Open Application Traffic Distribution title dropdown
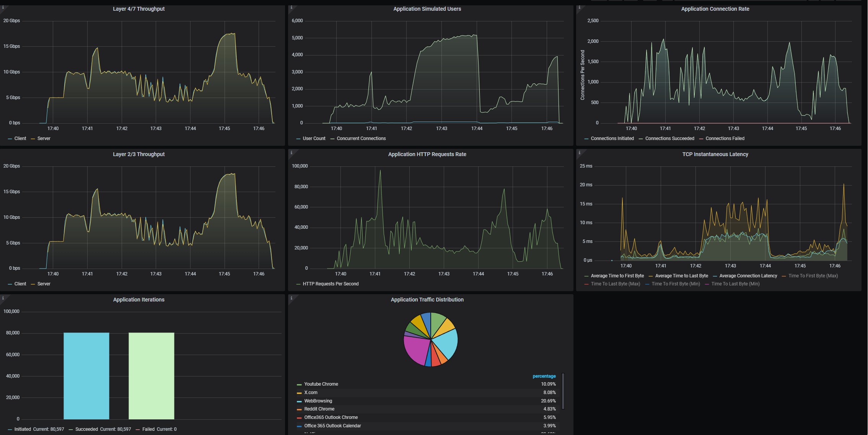Screen dimensions: 868x435 coord(427,300)
